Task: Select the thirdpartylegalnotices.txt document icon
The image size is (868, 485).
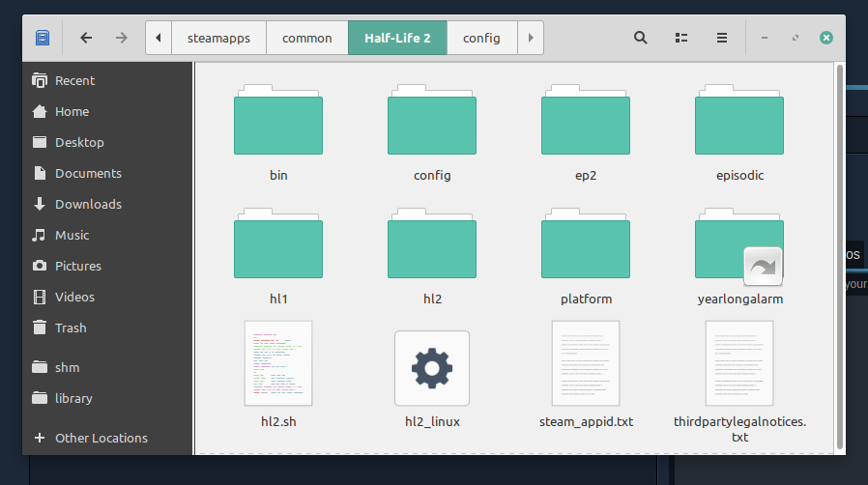Action: click(739, 363)
